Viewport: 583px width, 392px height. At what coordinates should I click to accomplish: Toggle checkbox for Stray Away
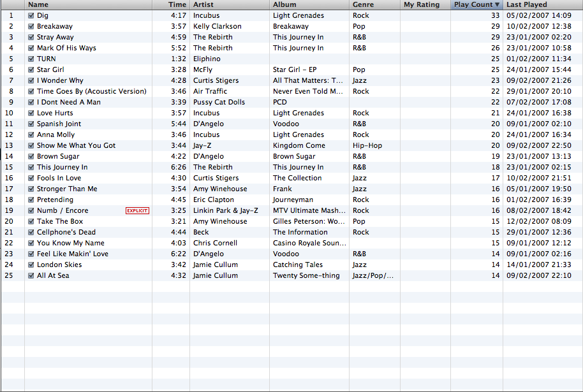point(31,37)
